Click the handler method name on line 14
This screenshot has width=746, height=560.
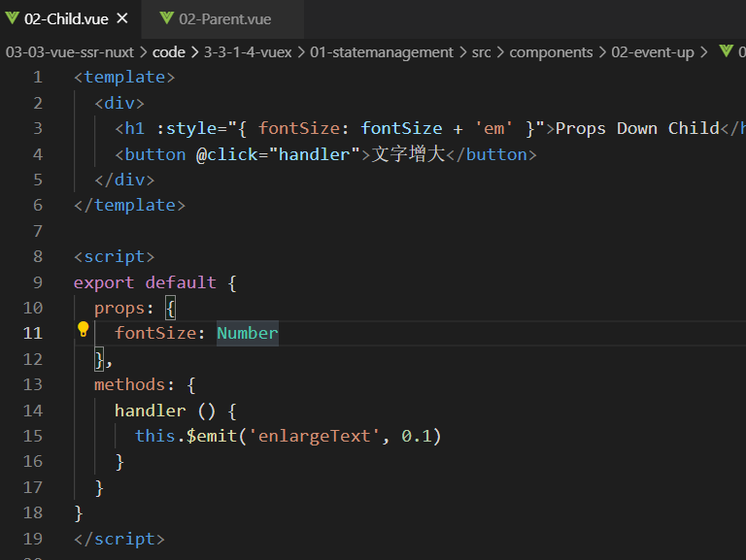150,411
